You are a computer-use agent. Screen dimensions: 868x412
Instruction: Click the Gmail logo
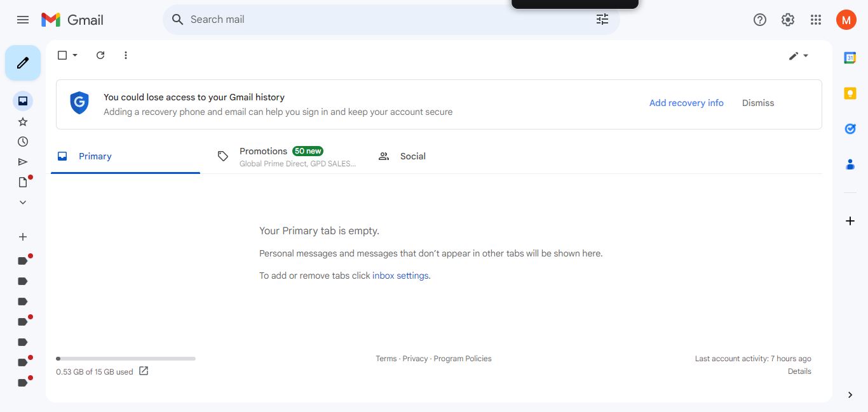tap(72, 20)
